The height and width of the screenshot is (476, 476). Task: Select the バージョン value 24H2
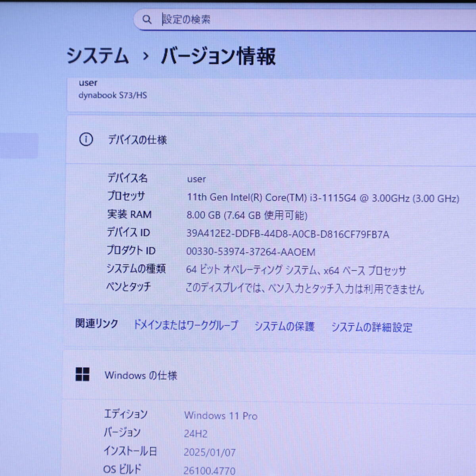196,434
